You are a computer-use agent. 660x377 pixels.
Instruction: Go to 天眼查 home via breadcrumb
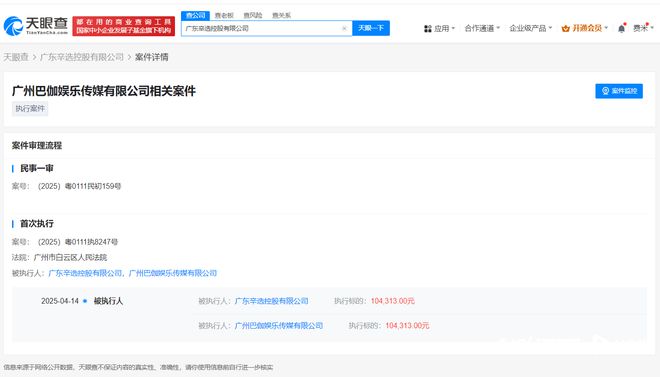click(x=16, y=57)
